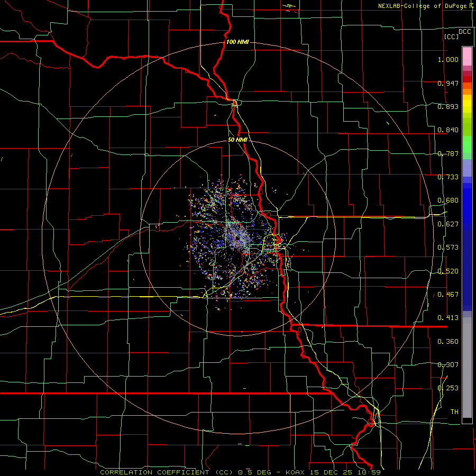
Task: Click the [CC] legend unit label
Action: point(452,36)
